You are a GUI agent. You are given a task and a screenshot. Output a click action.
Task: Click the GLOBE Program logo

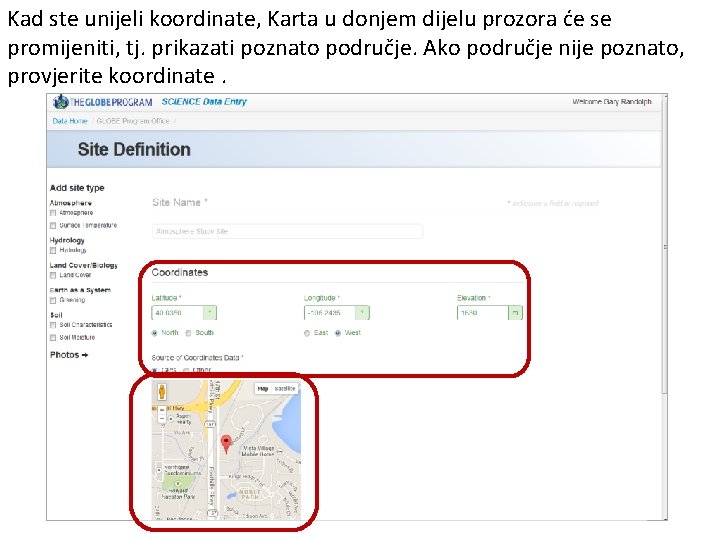102,102
